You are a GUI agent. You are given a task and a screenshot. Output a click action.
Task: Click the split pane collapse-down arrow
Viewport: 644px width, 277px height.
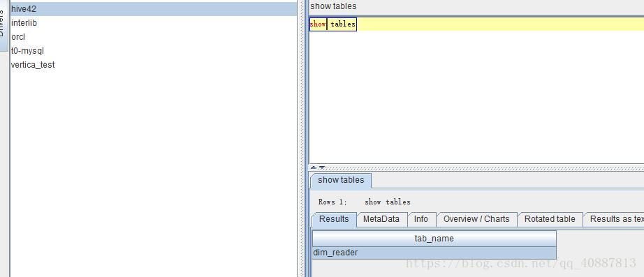point(322,167)
